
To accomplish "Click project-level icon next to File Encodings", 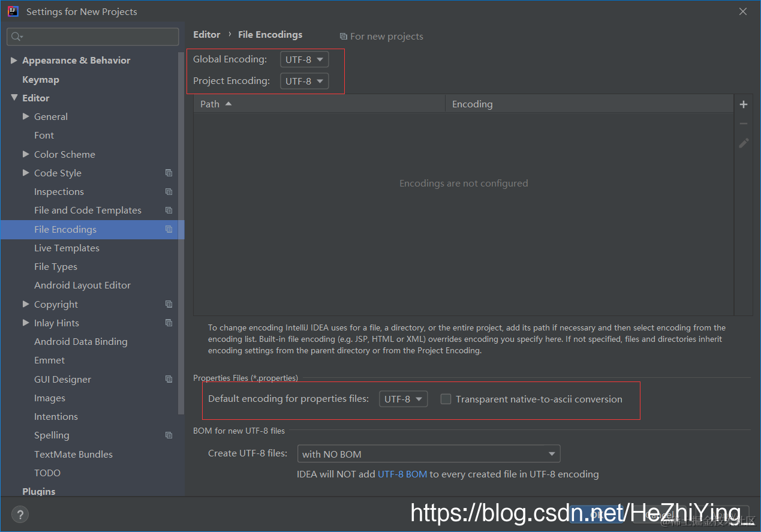I will click(169, 229).
